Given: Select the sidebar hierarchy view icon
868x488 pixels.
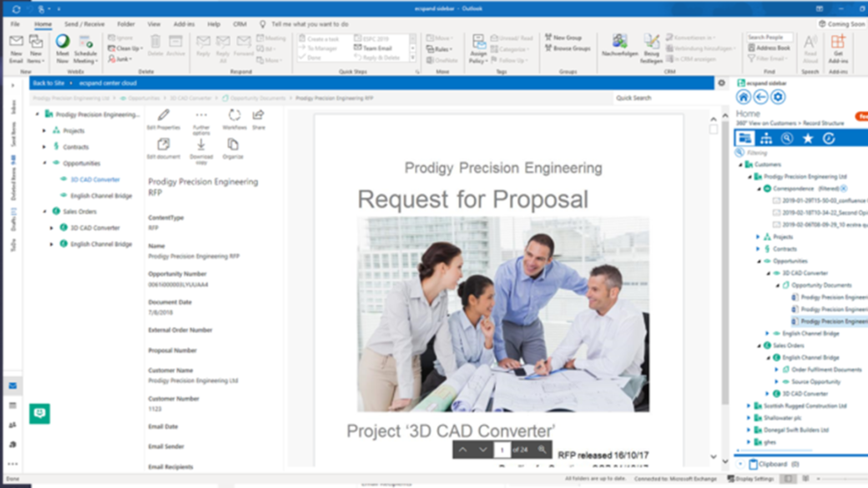Looking at the screenshot, I should 766,138.
